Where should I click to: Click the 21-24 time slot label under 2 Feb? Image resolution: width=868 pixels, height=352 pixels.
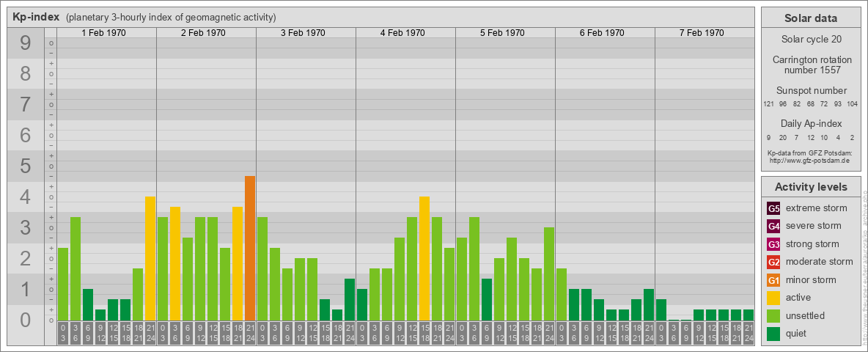(250, 333)
